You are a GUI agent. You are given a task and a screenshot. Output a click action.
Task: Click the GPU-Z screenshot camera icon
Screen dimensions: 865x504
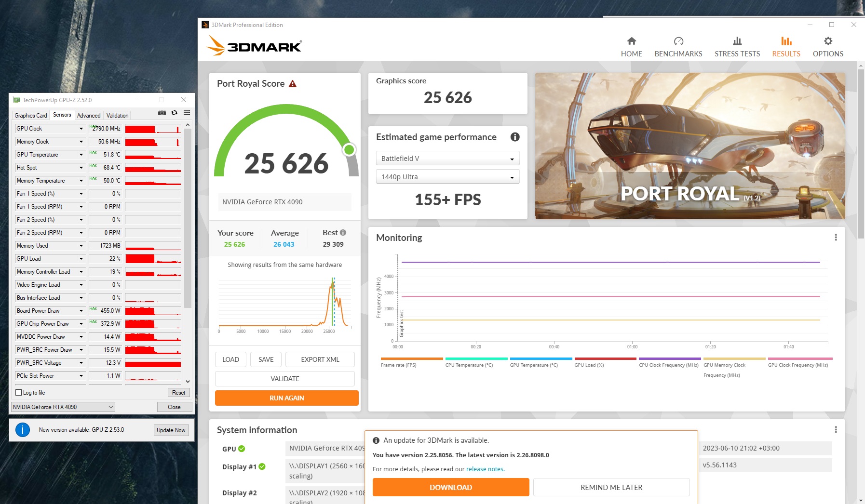[x=162, y=113]
